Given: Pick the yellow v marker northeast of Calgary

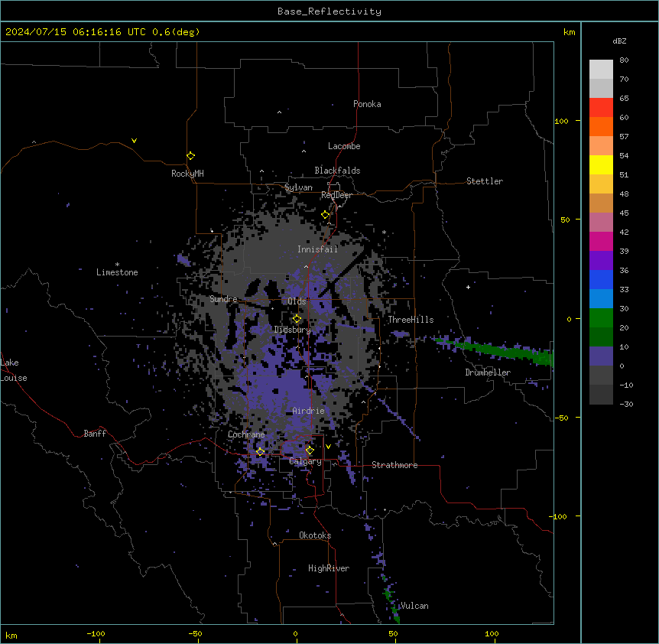Looking at the screenshot, I should point(328,447).
